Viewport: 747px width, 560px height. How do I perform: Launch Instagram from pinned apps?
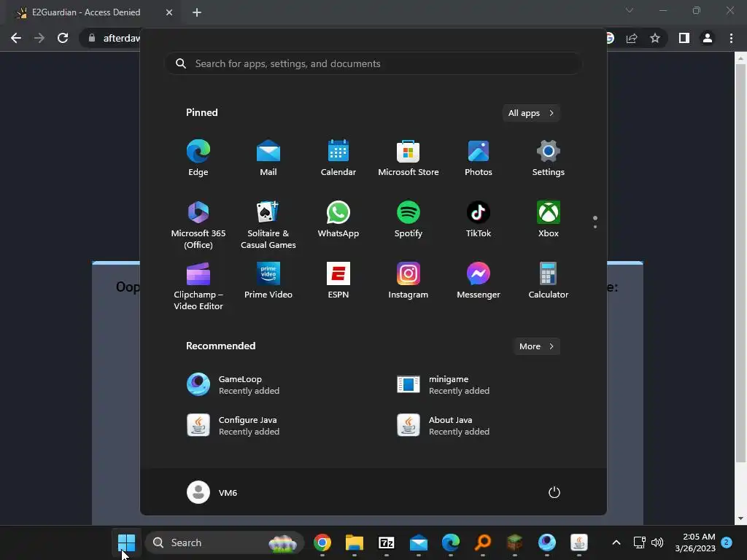[409, 281]
